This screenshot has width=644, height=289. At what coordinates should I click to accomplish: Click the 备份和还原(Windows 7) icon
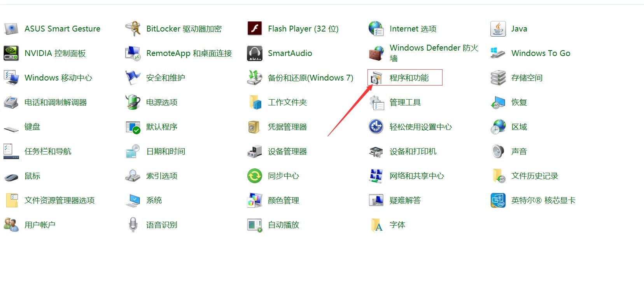click(255, 78)
